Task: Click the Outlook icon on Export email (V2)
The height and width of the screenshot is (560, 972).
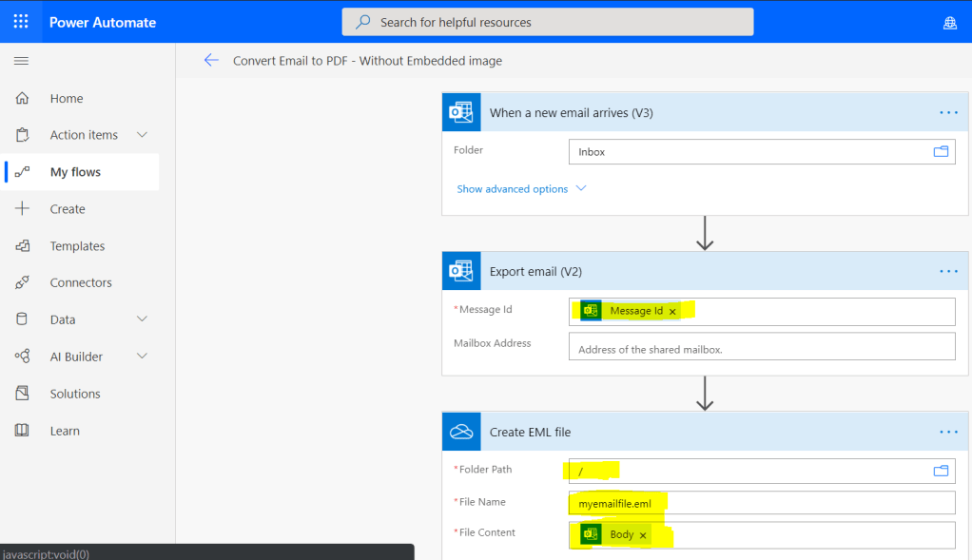Action: coord(461,271)
